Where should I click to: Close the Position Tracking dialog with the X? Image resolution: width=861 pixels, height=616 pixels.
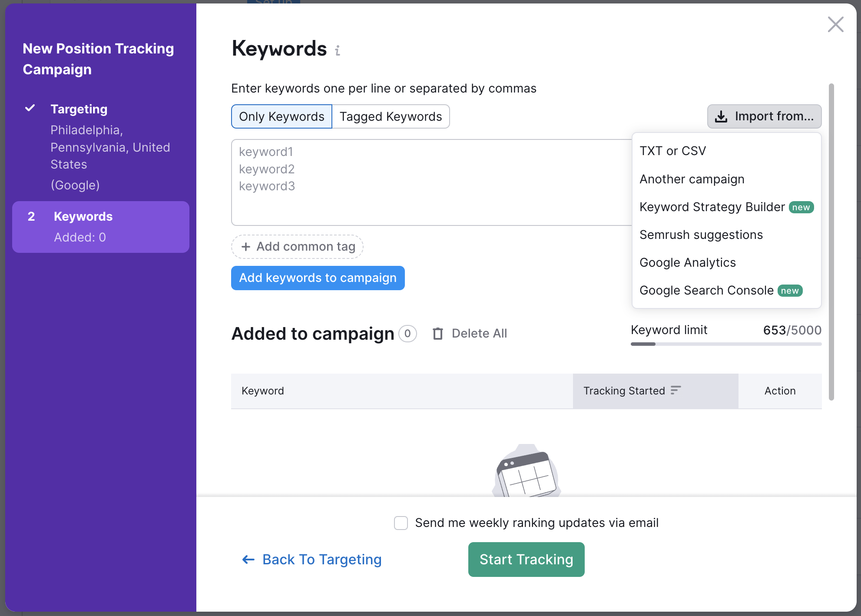click(x=835, y=24)
